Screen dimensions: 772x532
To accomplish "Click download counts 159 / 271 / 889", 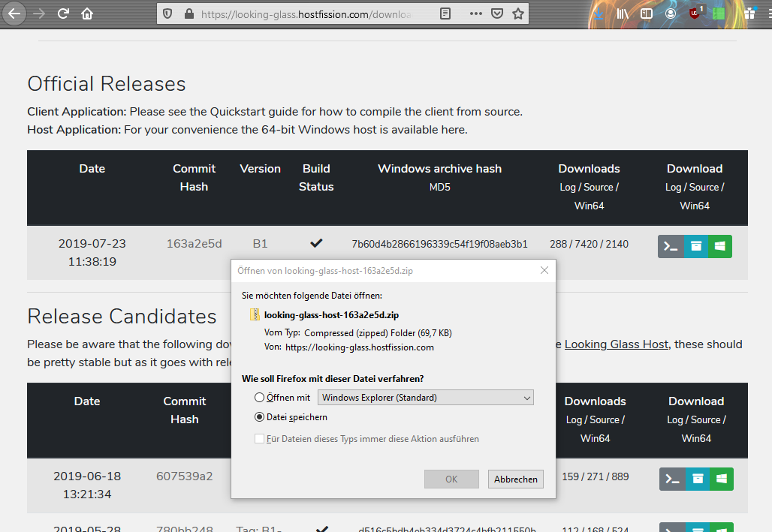I will (x=596, y=476).
